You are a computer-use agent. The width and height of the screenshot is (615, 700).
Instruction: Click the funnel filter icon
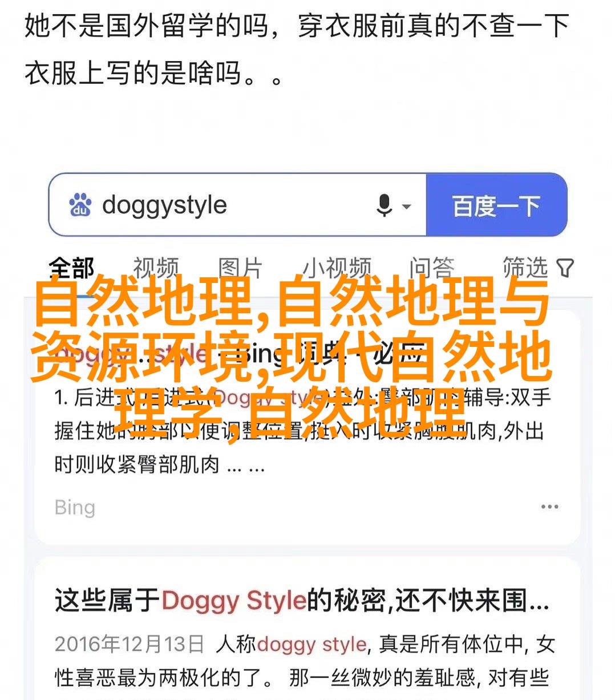pyautogui.click(x=565, y=268)
